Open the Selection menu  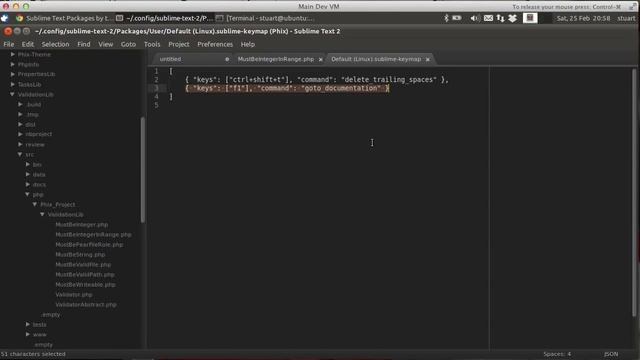pyautogui.click(x=56, y=44)
